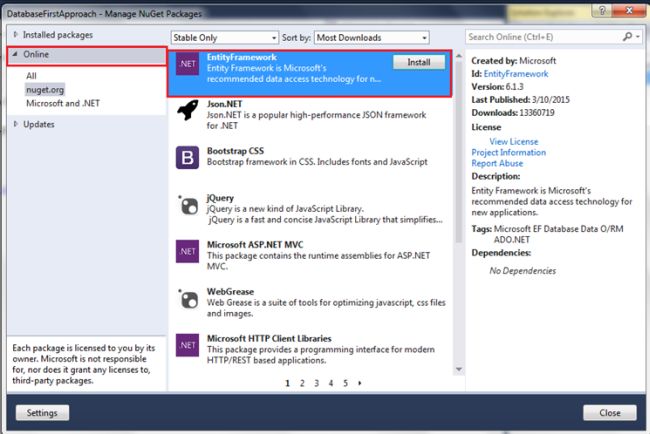The height and width of the screenshot is (434, 650).
Task: Go to results page 4
Action: click(x=331, y=383)
